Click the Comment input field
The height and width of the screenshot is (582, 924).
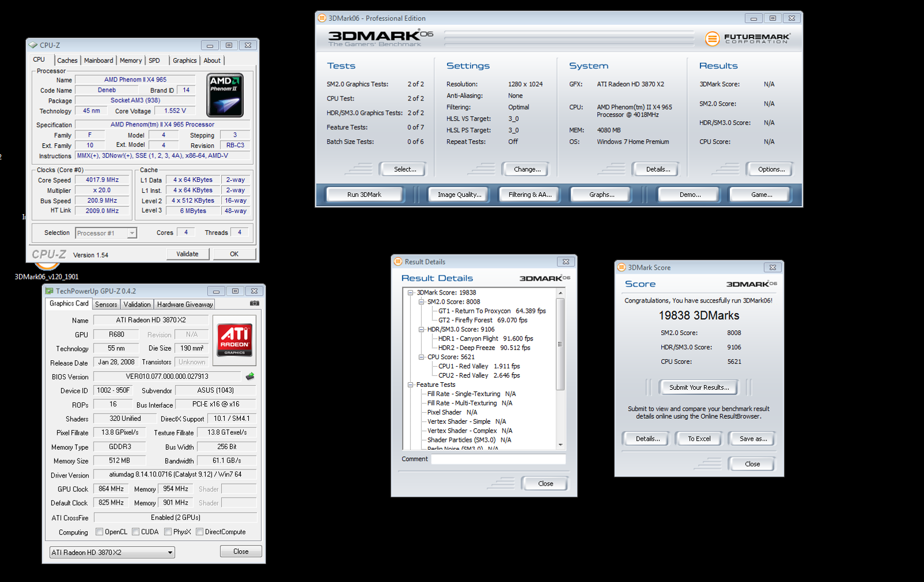[498, 459]
